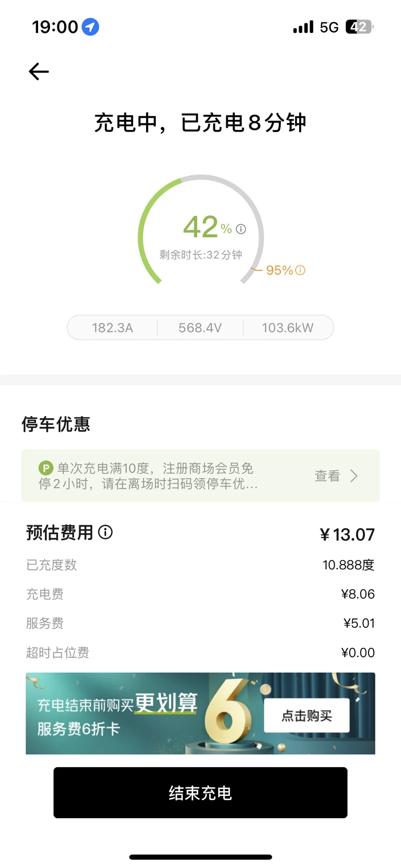This screenshot has height=868, width=401.
Task: Open 查看 parking discount details
Action: (327, 476)
